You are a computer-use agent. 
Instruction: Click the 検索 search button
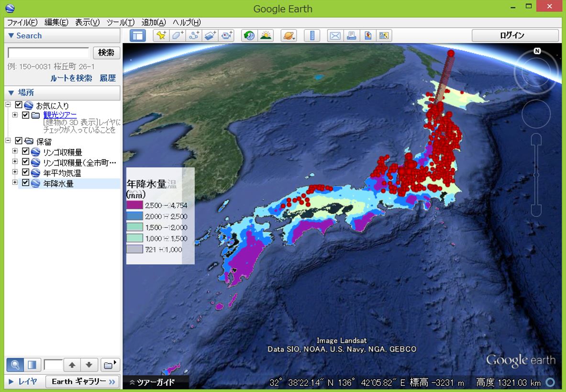(x=107, y=53)
